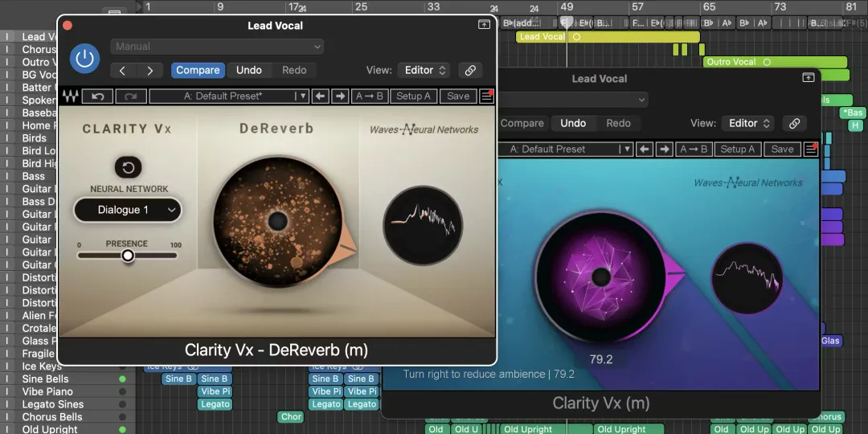Toggle the DeReverb plugin power button
Image resolution: width=868 pixels, height=434 pixels.
pos(84,59)
